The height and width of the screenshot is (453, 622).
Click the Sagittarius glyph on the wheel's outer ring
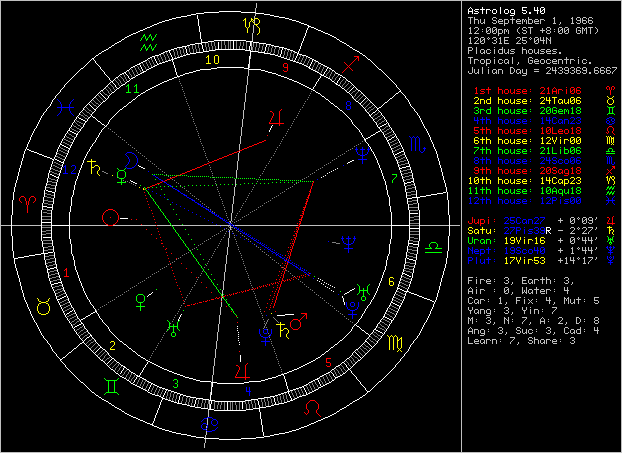(352, 63)
